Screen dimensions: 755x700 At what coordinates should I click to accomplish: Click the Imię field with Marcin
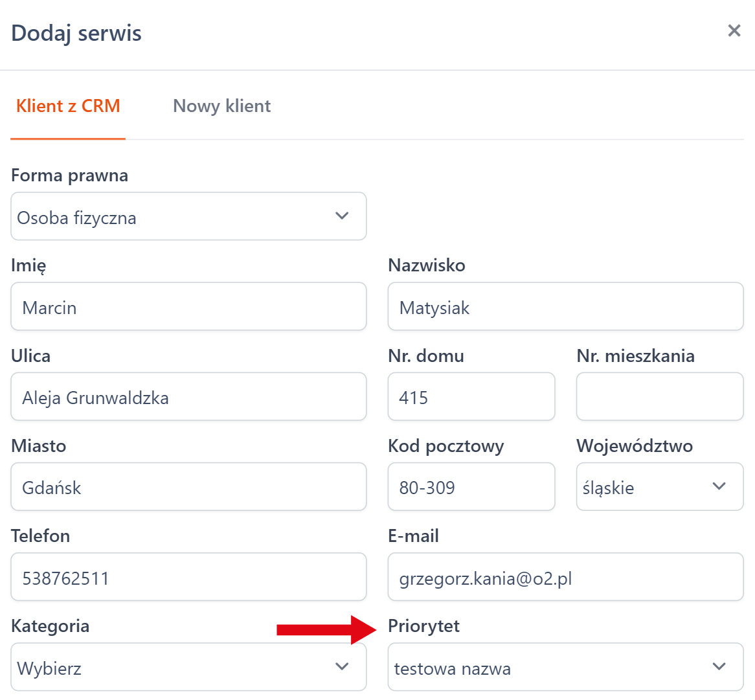[188, 307]
